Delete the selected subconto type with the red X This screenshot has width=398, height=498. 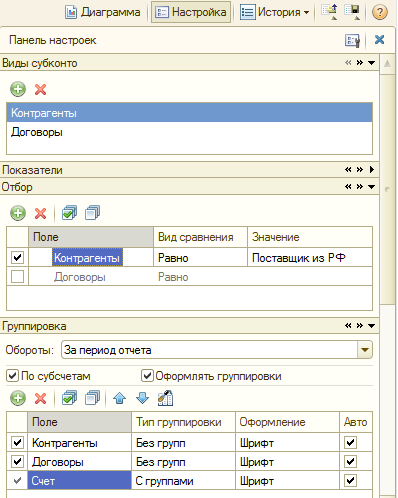[x=40, y=89]
